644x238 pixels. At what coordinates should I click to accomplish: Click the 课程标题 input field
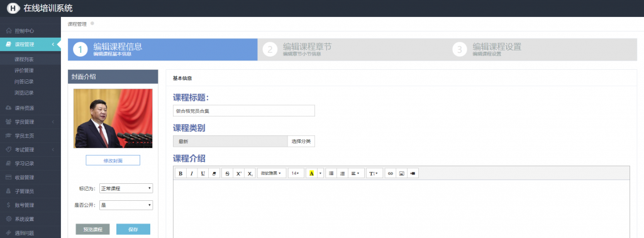244,111
